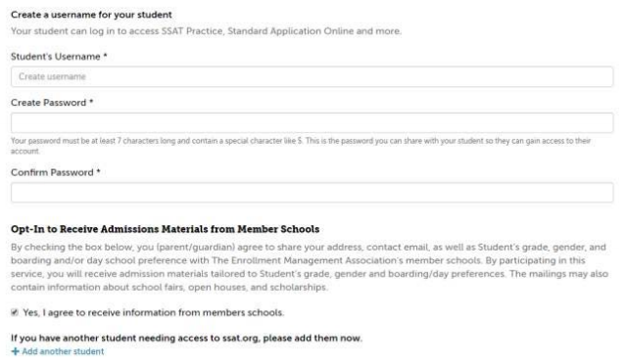Click the 'Yes, I agree to receive information' label
The image size is (625, 364).
(154, 312)
